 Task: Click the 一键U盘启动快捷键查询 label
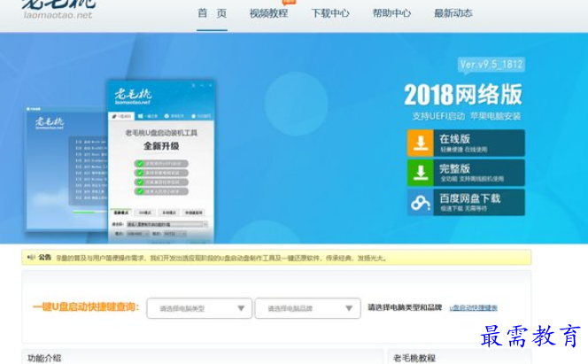86,307
